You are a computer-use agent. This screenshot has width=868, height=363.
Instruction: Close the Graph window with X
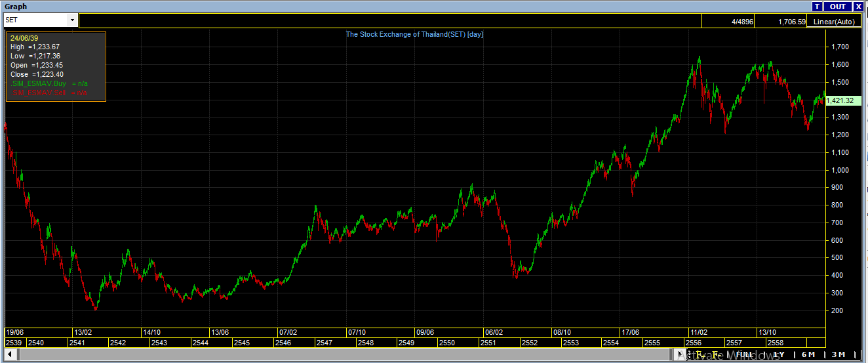pyautogui.click(x=858, y=7)
